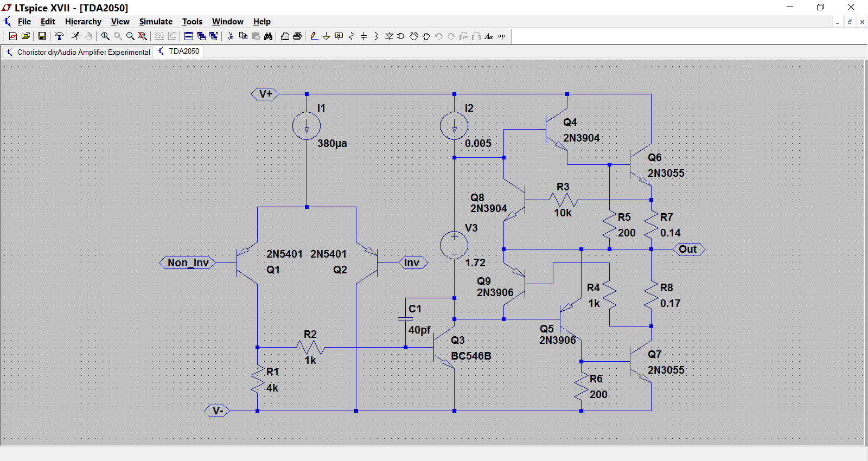This screenshot has height=461, width=868.
Task: Place Resistor component tool
Action: pos(352,36)
